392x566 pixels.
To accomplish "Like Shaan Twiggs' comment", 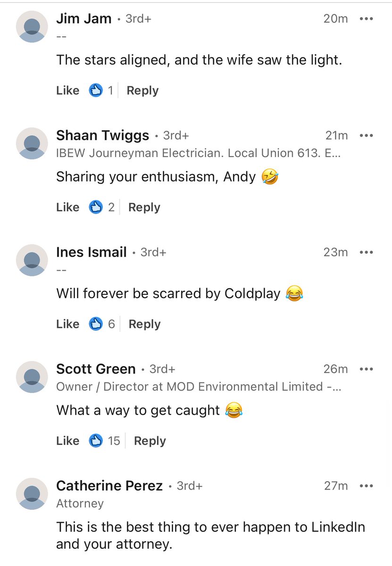I will pos(67,207).
